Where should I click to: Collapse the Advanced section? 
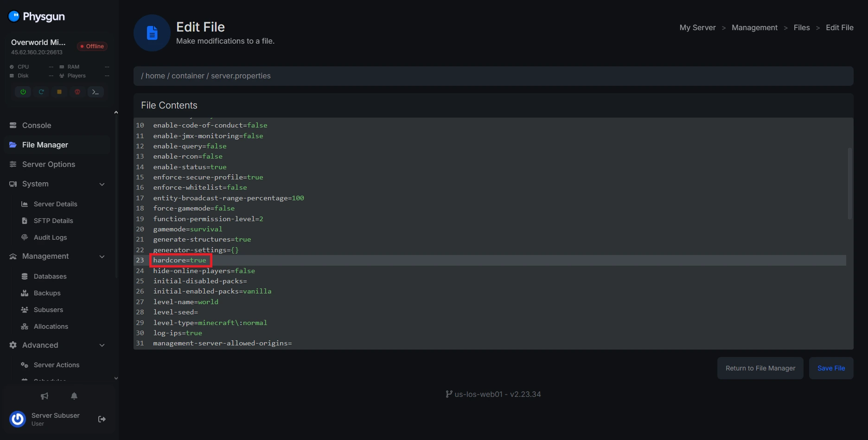pyautogui.click(x=102, y=345)
